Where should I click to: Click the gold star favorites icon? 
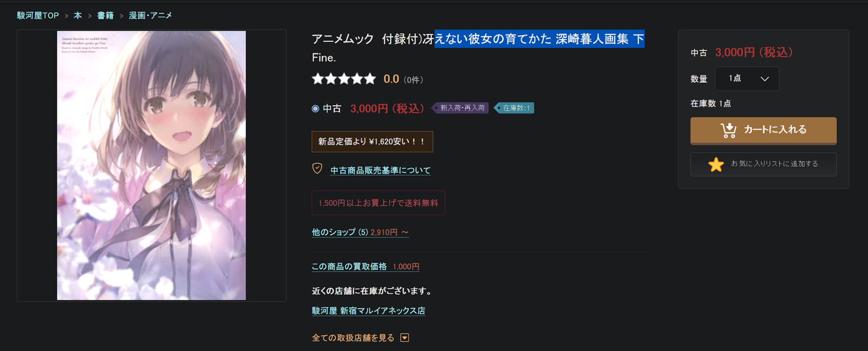tap(716, 164)
